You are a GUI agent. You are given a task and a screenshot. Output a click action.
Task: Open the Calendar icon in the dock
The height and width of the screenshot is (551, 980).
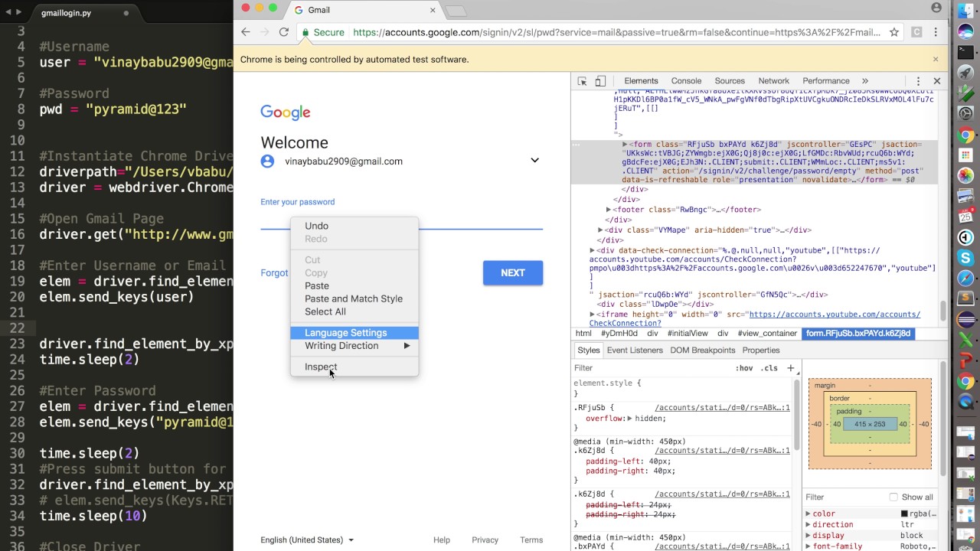(965, 217)
